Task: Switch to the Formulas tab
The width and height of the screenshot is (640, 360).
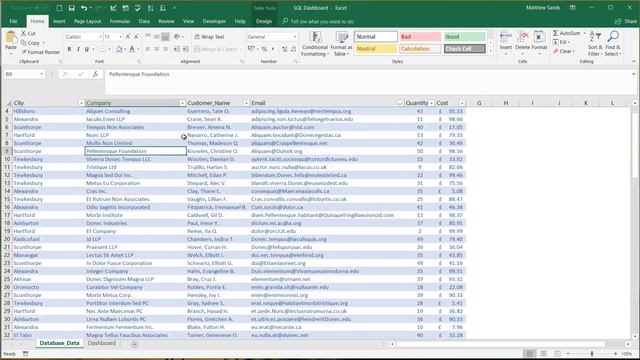Action: coord(120,21)
